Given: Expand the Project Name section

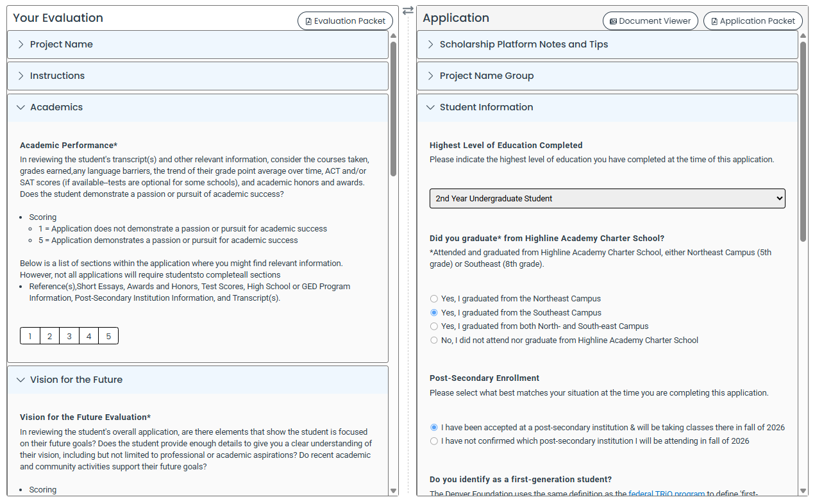Looking at the screenshot, I should [197, 44].
